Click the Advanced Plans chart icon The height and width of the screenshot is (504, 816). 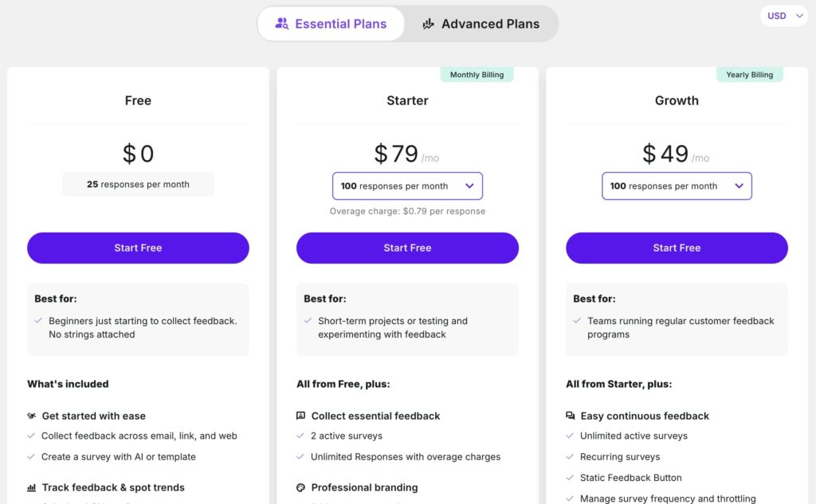coord(428,23)
